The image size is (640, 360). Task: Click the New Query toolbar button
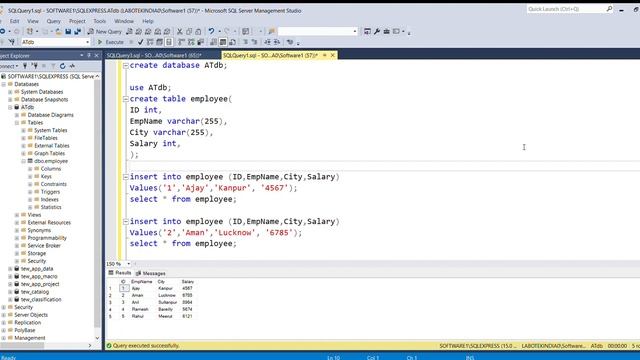click(104, 31)
